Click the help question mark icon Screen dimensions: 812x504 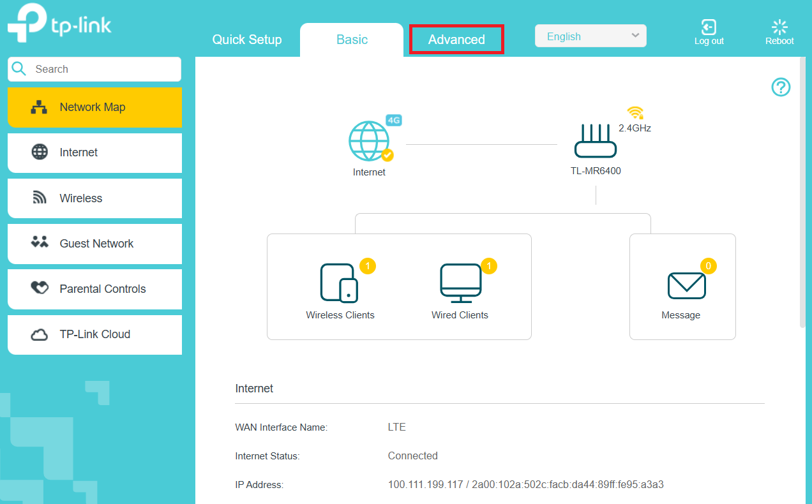781,87
